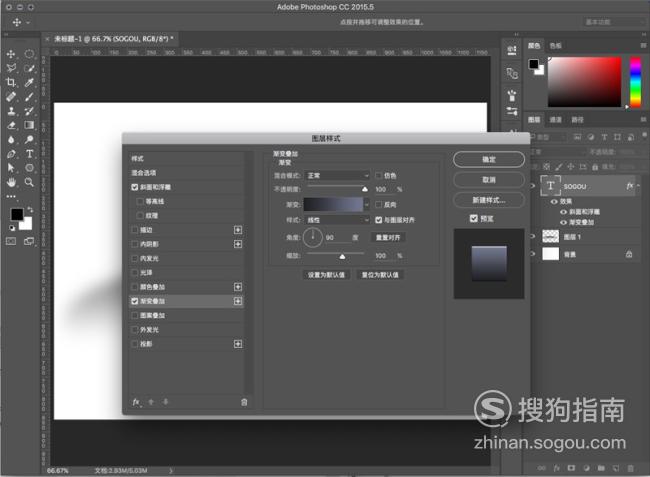650x477 pixels.
Task: Select the Blur (droplet) tool
Action: (11, 139)
